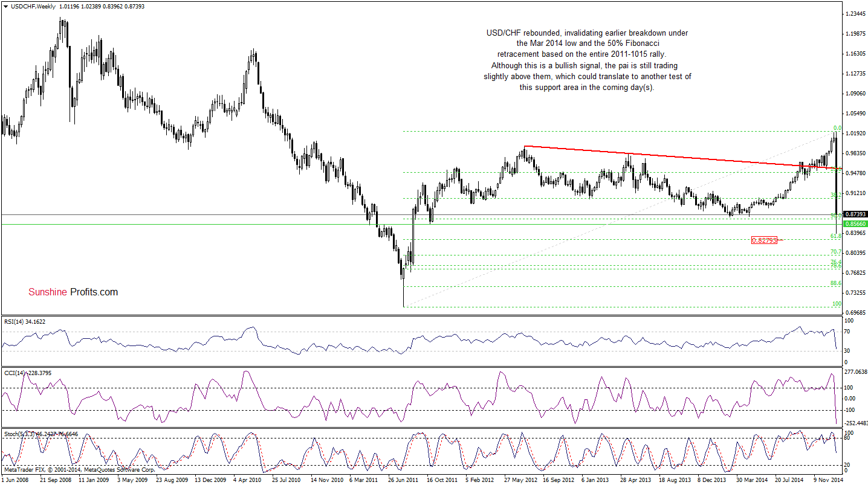This screenshot has width=868, height=485.
Task: Click the 23 Aug 2009 date label
Action: point(171,480)
